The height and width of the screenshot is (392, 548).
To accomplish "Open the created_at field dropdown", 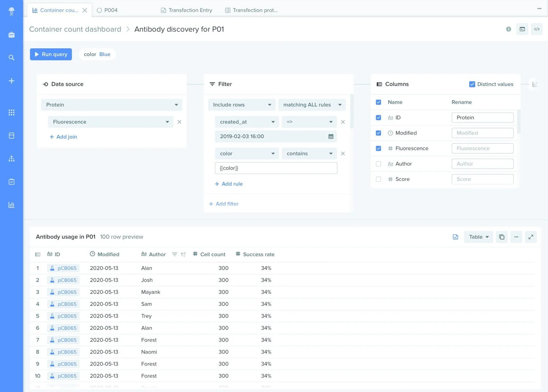I will point(247,122).
